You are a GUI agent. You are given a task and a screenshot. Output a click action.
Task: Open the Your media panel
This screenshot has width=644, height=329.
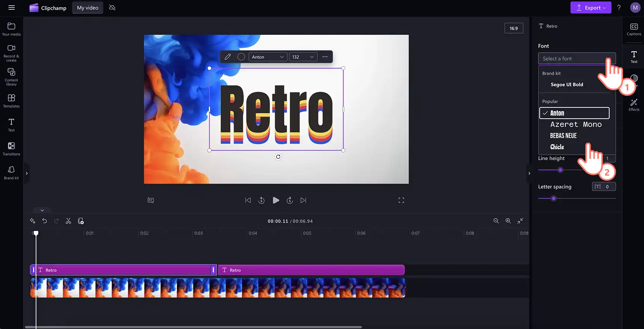[11, 29]
